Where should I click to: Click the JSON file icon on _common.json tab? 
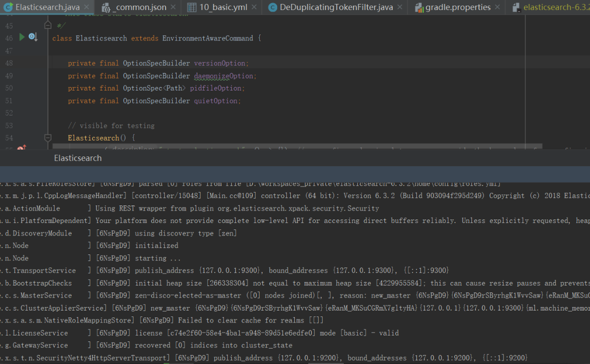point(106,7)
